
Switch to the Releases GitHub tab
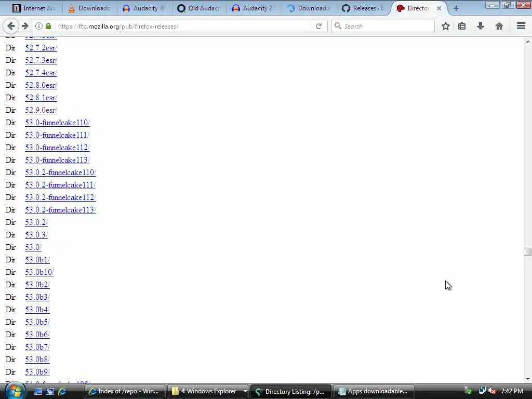point(363,8)
